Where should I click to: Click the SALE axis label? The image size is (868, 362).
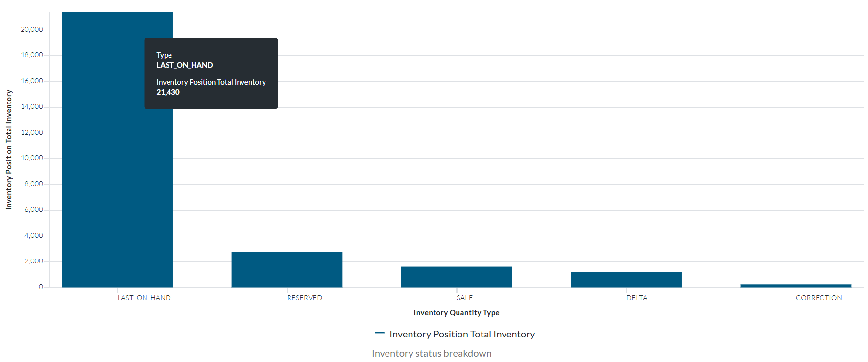coord(464,298)
